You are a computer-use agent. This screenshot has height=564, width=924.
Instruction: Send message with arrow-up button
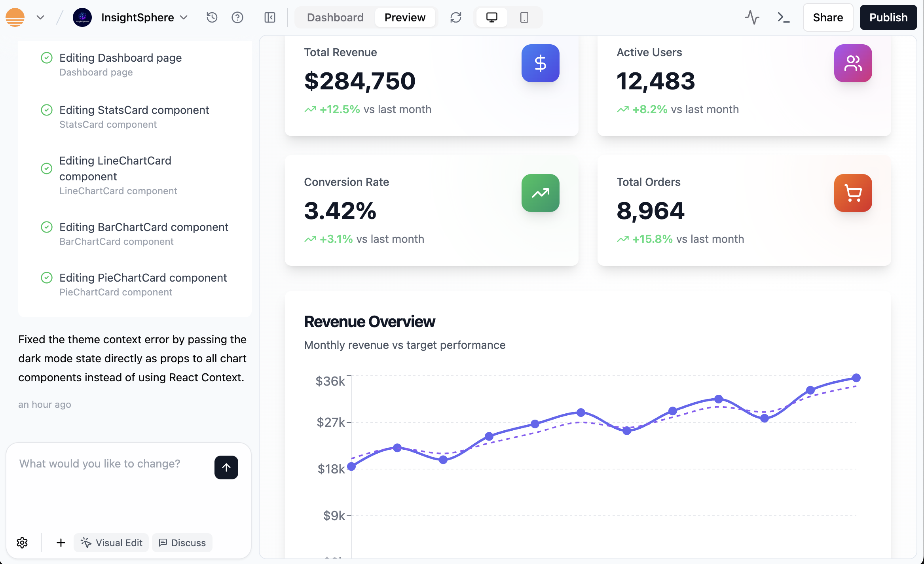pyautogui.click(x=226, y=467)
